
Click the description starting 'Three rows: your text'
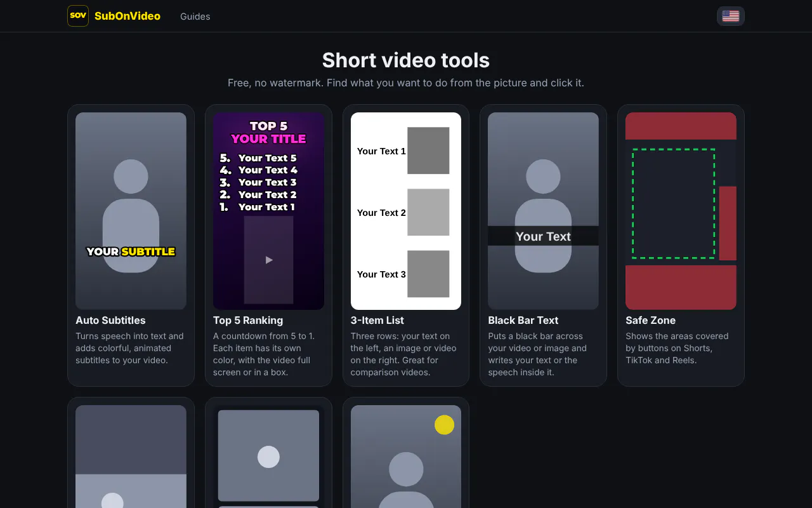403,354
